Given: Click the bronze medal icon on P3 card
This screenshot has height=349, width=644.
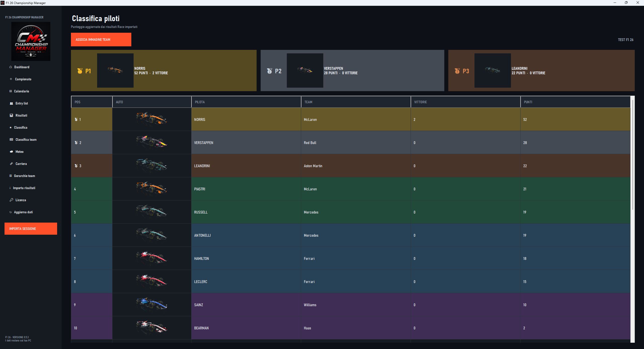Looking at the screenshot, I should (x=457, y=71).
